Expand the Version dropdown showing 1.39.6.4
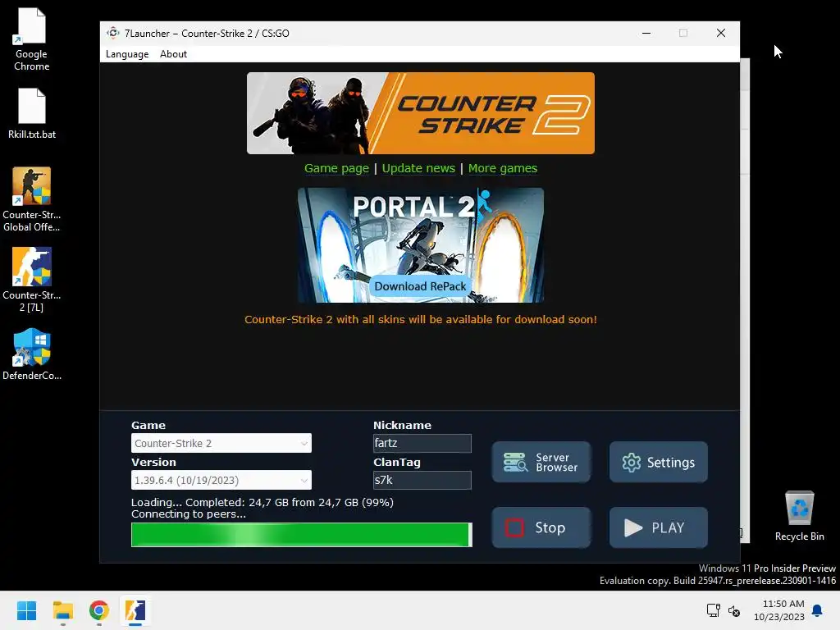This screenshot has height=630, width=840. pos(221,480)
